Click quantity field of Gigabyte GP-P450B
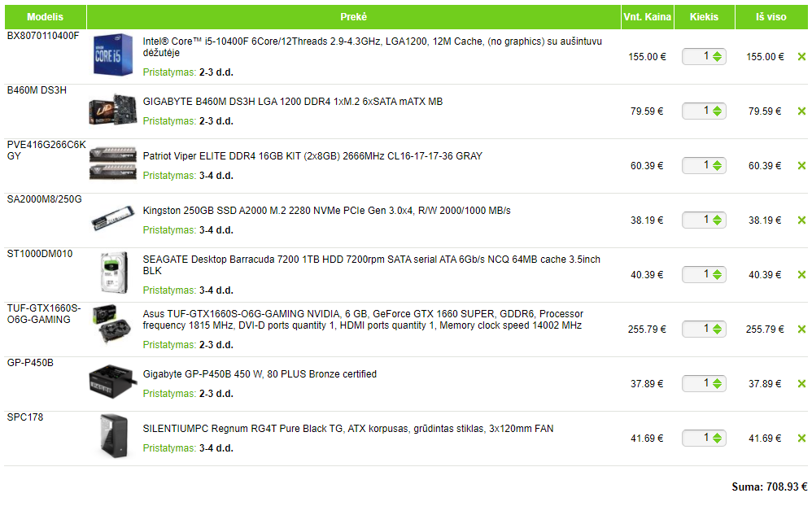This screenshot has height=515, width=812. 704,383
